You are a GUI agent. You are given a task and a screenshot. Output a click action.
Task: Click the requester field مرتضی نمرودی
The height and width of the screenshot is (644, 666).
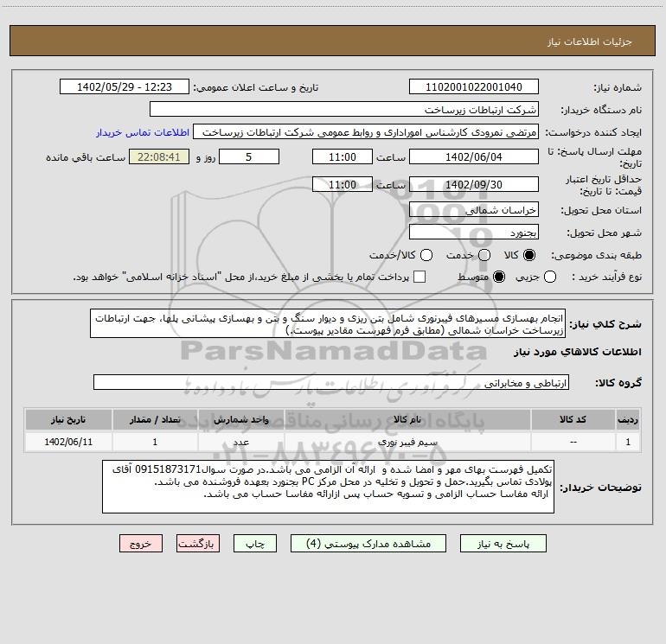point(366,132)
